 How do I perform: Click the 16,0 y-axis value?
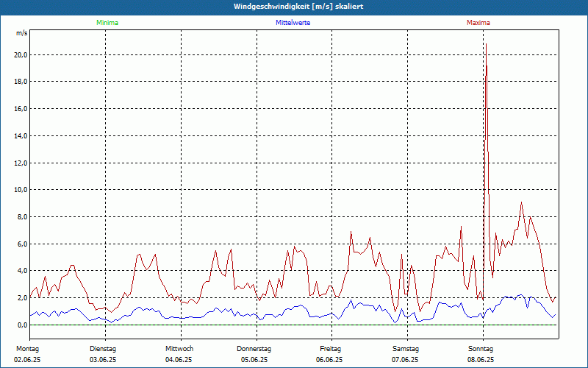(x=21, y=109)
